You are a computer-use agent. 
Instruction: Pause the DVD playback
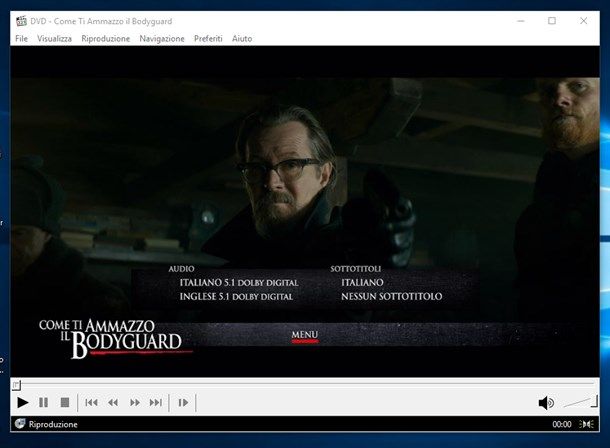click(44, 402)
